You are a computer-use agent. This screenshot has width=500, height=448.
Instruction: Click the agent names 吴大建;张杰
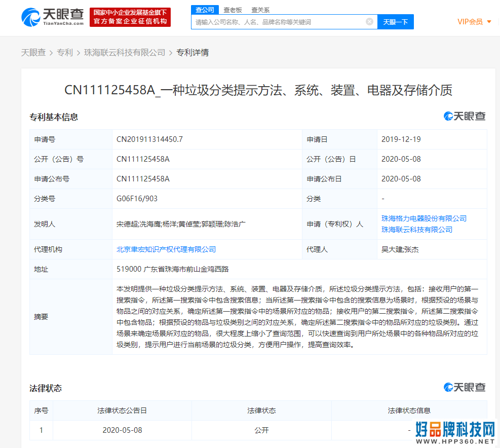click(400, 249)
